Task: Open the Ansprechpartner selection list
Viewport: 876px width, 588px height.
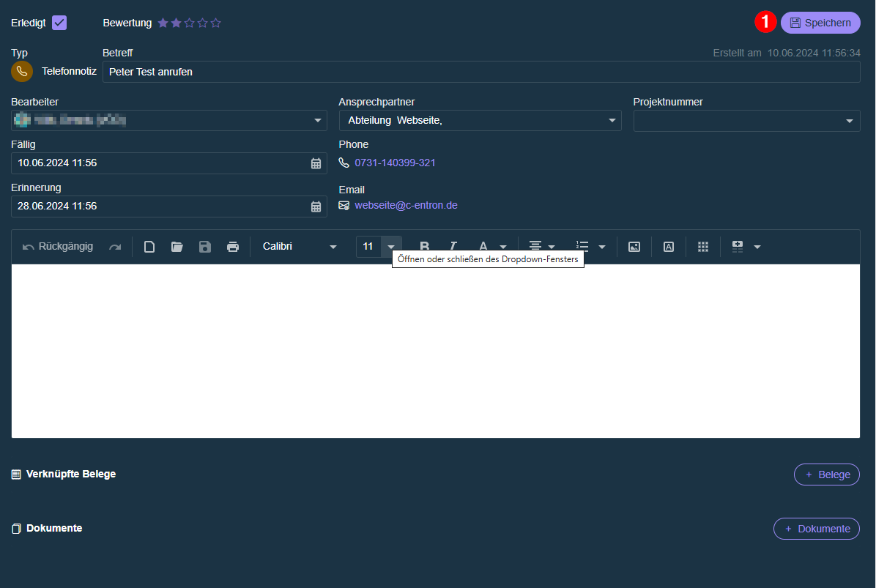Action: click(612, 120)
